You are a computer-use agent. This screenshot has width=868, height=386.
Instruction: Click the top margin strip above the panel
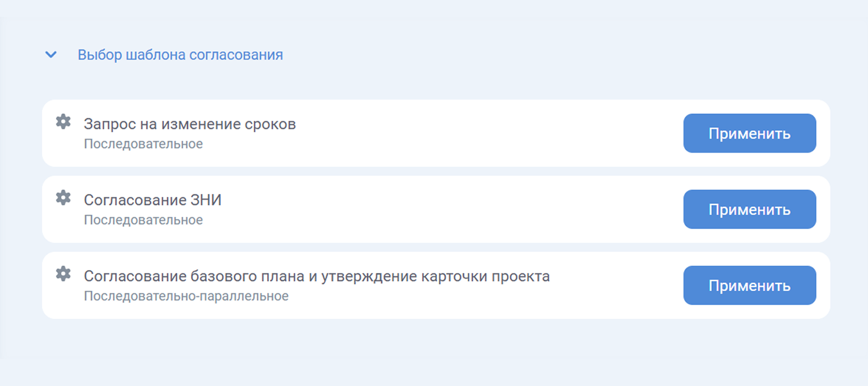pos(434,8)
